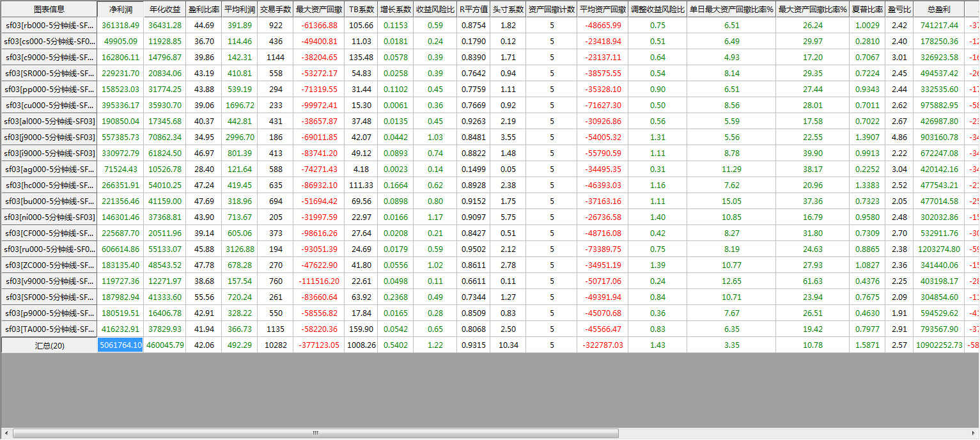Click TB coefficient cell 159.90
Viewport: 980px width, 440px height.
tap(361, 329)
